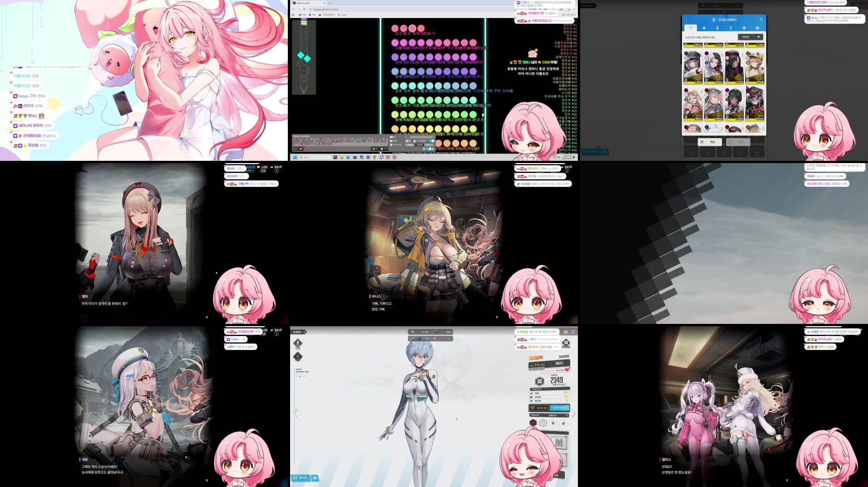Toggle AUTO in the Emma dialogue scene
Viewport: 868px width, 487px height.
[251, 168]
